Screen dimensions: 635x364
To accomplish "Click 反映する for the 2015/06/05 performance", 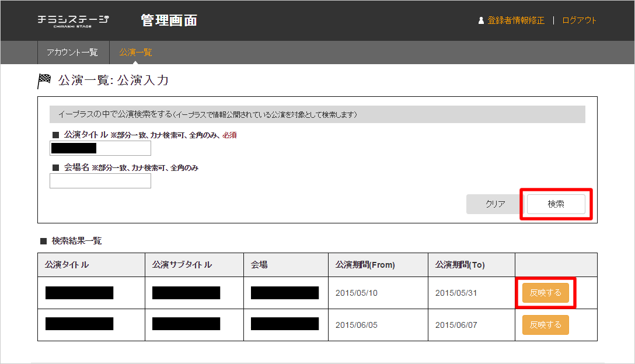I will pyautogui.click(x=545, y=325).
